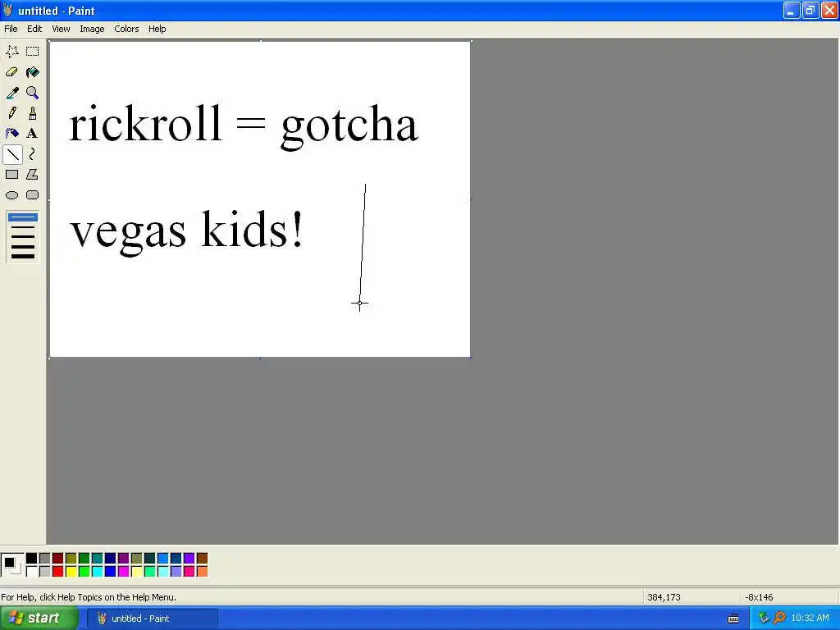The width and height of the screenshot is (840, 630).
Task: Select the dark purple swatch
Action: coord(123,559)
